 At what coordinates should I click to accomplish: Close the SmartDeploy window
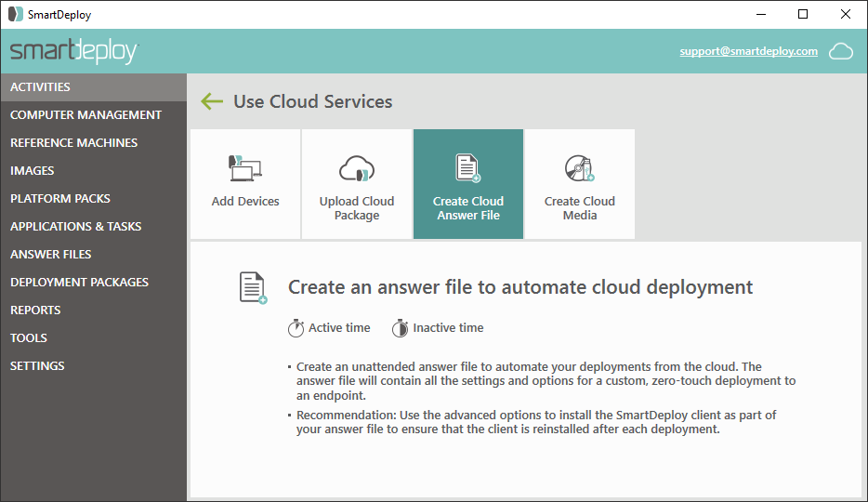pos(846,14)
